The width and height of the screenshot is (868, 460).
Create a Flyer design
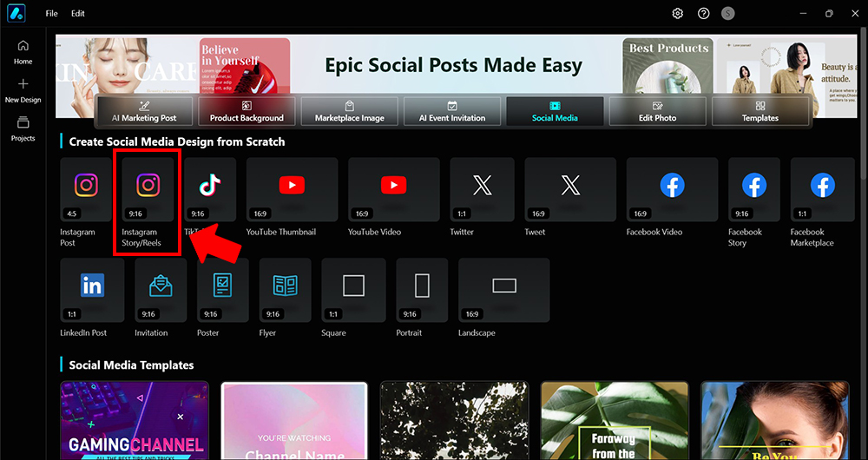coord(285,290)
